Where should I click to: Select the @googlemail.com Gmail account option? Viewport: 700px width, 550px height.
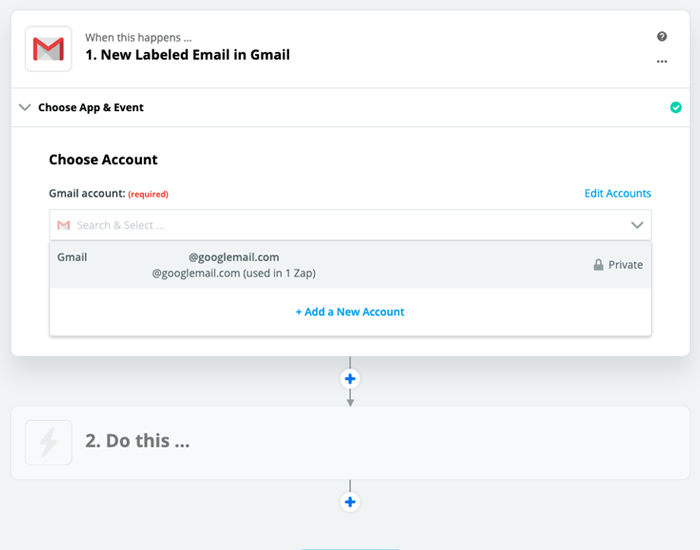(350, 265)
